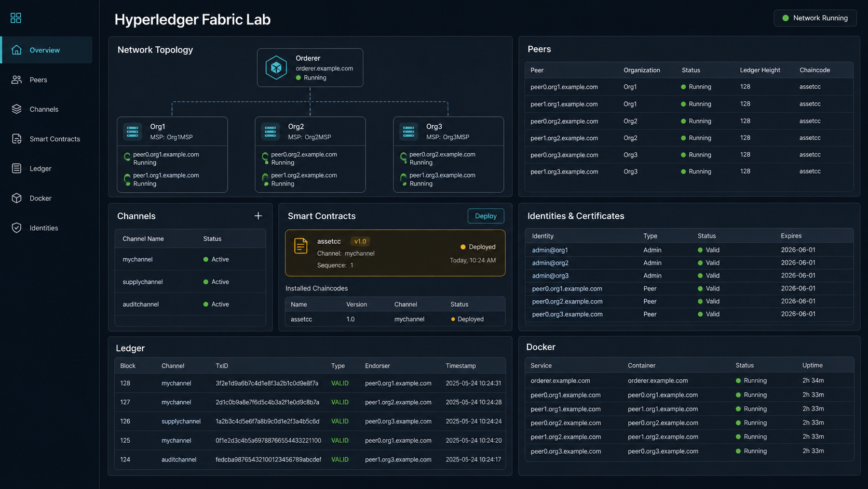868x489 pixels.
Task: Click block 128 in the Ledger table
Action: coord(125,383)
